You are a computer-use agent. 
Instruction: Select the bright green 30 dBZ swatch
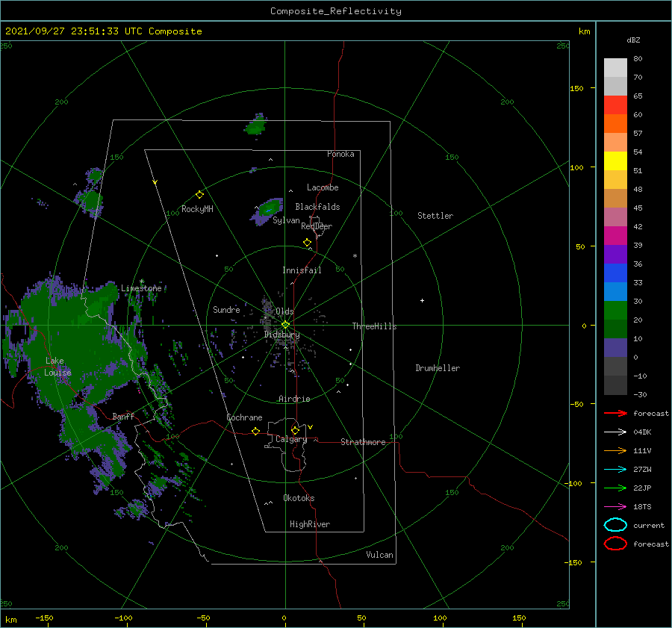click(615, 310)
